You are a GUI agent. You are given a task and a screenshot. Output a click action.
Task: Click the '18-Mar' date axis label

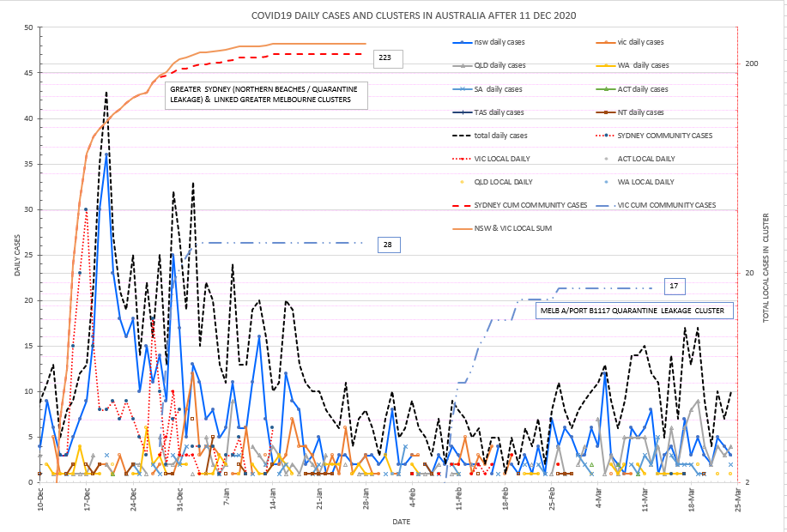pyautogui.click(x=692, y=499)
